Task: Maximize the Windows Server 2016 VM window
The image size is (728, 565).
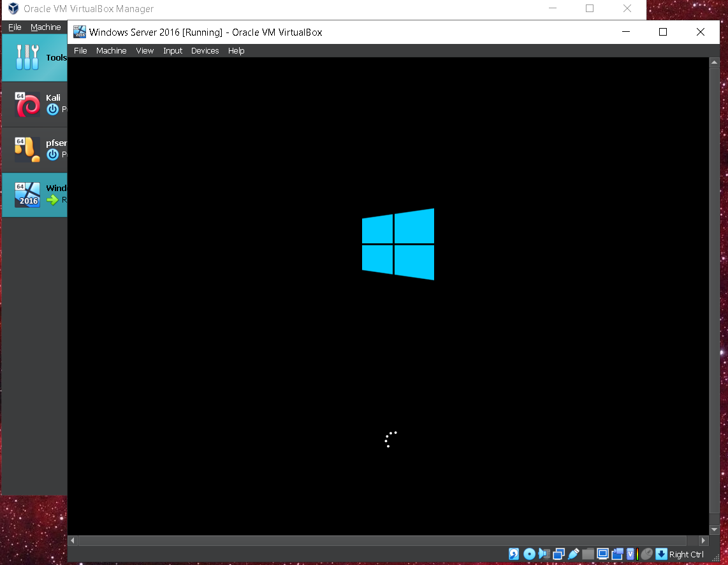Action: coord(663,32)
